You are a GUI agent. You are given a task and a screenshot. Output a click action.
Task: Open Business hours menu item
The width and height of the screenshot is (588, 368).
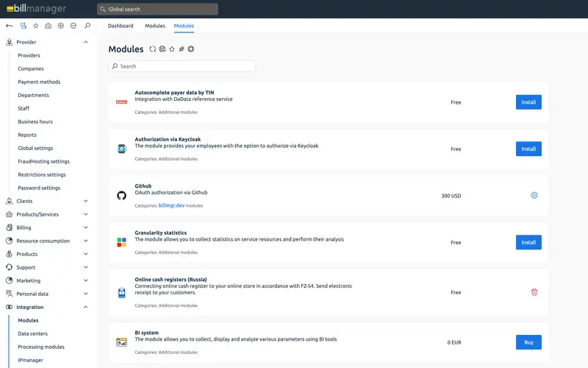(35, 121)
